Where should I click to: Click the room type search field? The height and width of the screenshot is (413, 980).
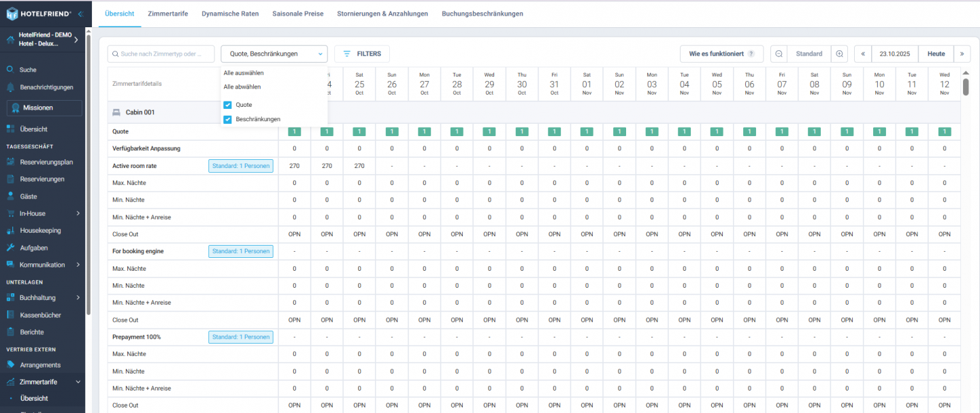point(161,54)
